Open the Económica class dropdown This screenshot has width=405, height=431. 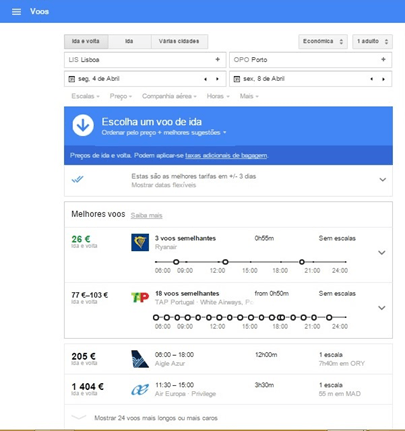(x=323, y=41)
